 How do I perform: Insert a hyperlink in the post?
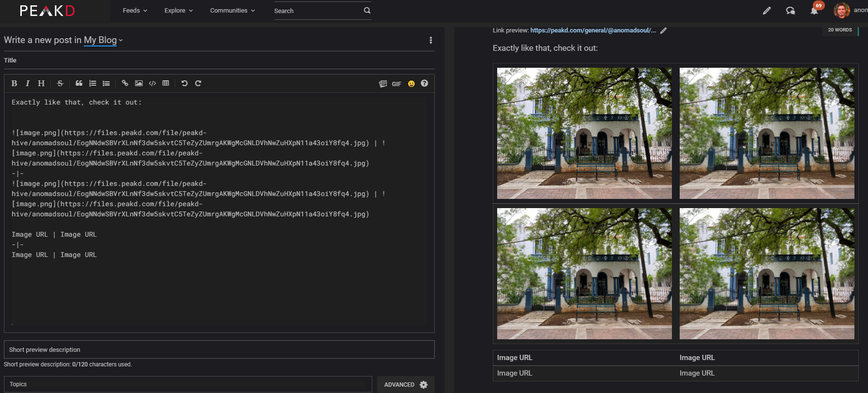(125, 83)
